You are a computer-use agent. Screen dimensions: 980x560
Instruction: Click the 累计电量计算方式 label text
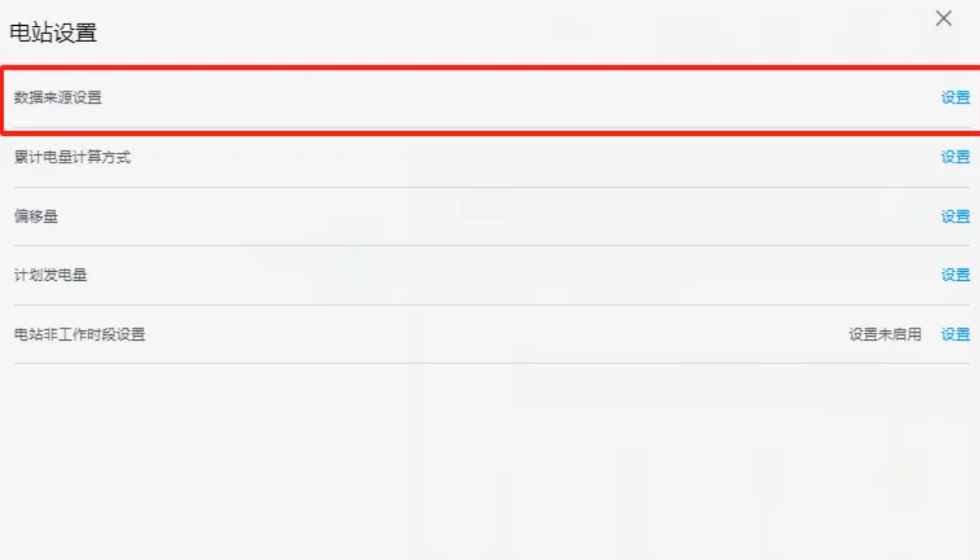[73, 157]
